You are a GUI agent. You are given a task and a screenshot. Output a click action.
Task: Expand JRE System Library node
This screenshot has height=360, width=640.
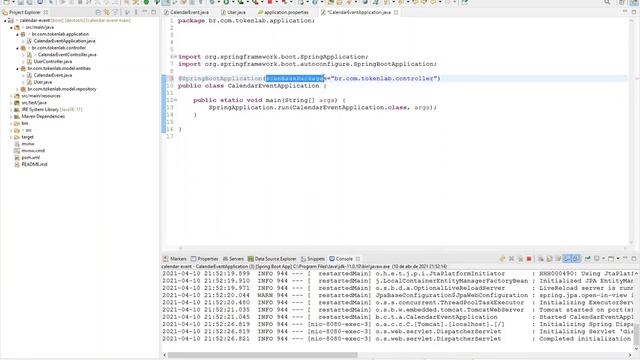click(x=11, y=109)
